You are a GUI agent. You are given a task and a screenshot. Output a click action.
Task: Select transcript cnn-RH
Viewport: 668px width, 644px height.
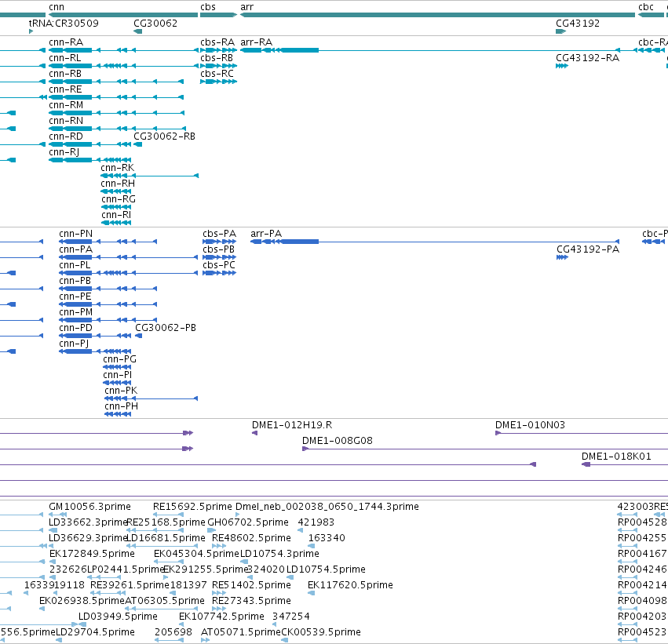(x=118, y=184)
